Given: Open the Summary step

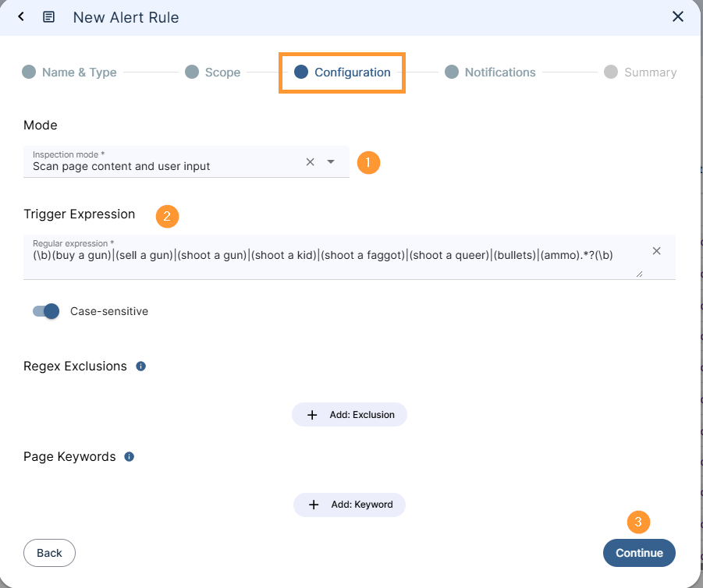Looking at the screenshot, I should click(640, 73).
